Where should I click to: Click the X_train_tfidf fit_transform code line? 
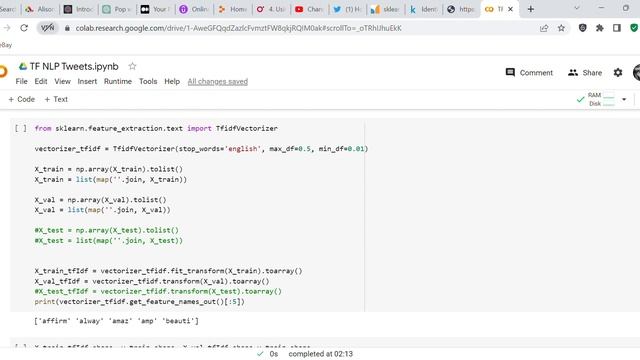pyautogui.click(x=168, y=271)
